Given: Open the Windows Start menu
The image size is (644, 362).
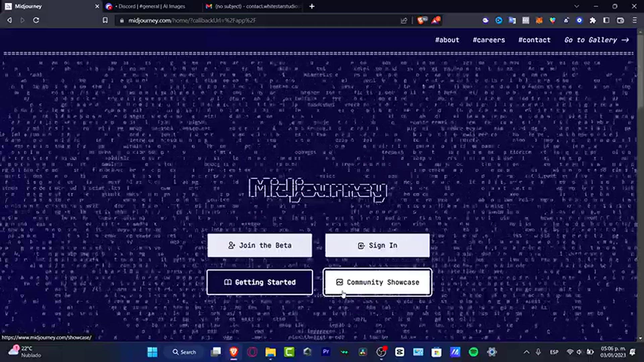Looking at the screenshot, I should coord(152,352).
